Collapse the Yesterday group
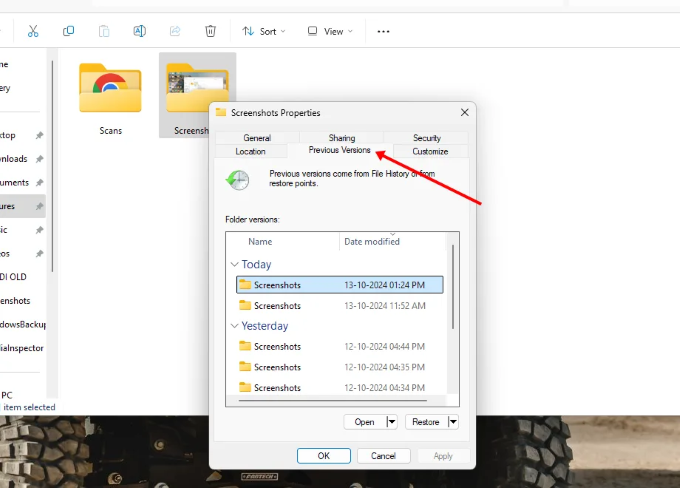 coord(235,326)
